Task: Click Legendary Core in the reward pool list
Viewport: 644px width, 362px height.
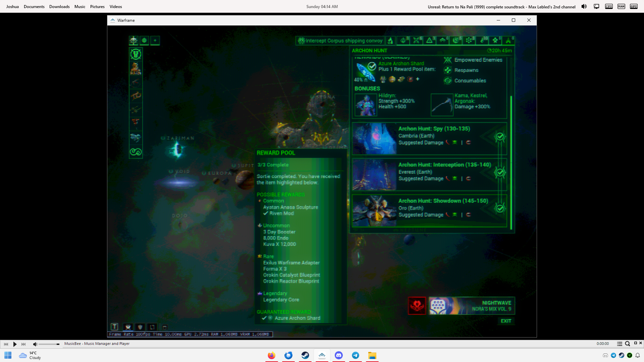Action: pyautogui.click(x=281, y=300)
